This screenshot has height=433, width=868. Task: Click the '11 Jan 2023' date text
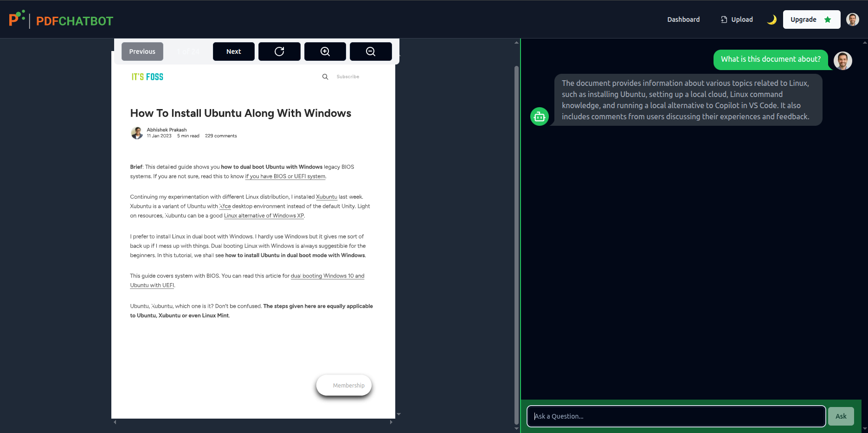[x=159, y=136]
